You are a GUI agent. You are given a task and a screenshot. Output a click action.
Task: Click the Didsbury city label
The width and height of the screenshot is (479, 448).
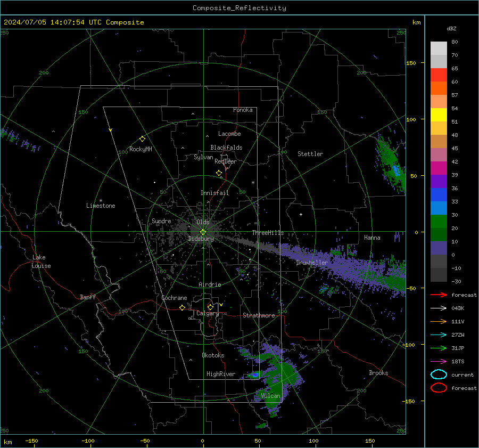click(x=201, y=239)
